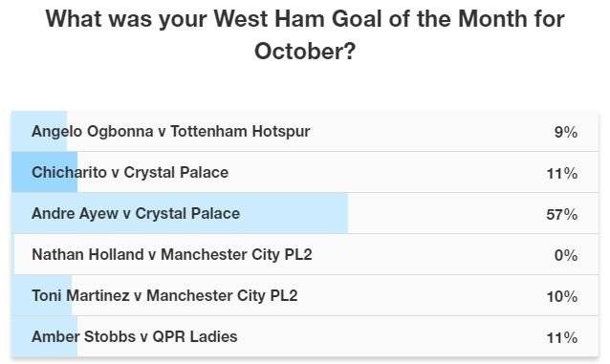Click the Toni Martinez blue bar
The width and height of the screenshot is (610, 364).
coord(42,295)
